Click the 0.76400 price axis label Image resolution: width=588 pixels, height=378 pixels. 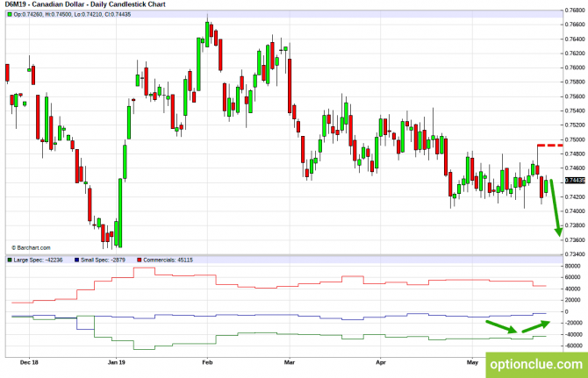click(x=575, y=39)
